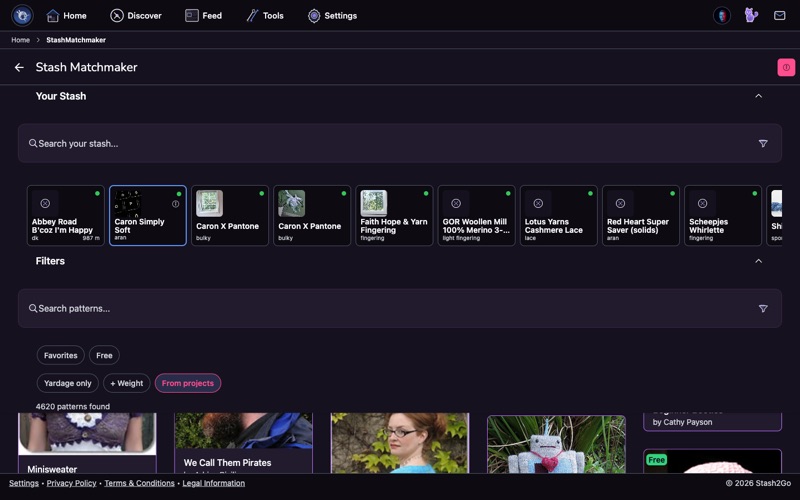Enable the Yardage only filter
The width and height of the screenshot is (800, 500).
(67, 383)
